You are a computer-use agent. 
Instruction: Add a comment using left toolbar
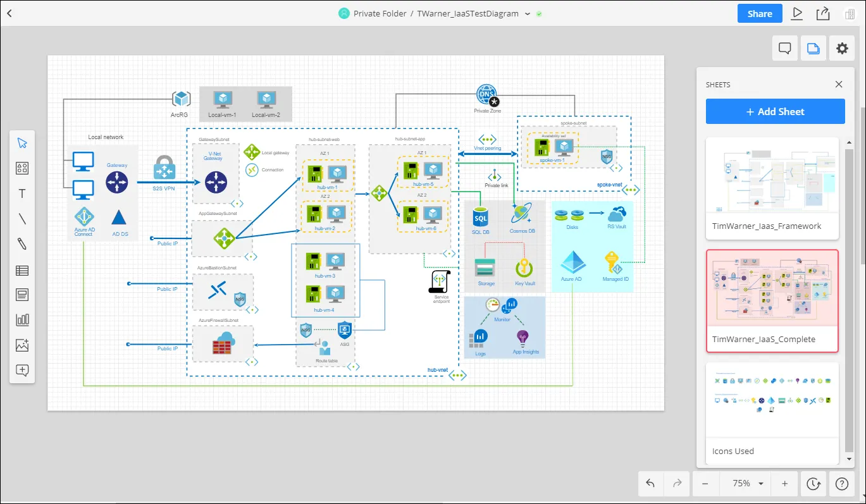pyautogui.click(x=22, y=371)
